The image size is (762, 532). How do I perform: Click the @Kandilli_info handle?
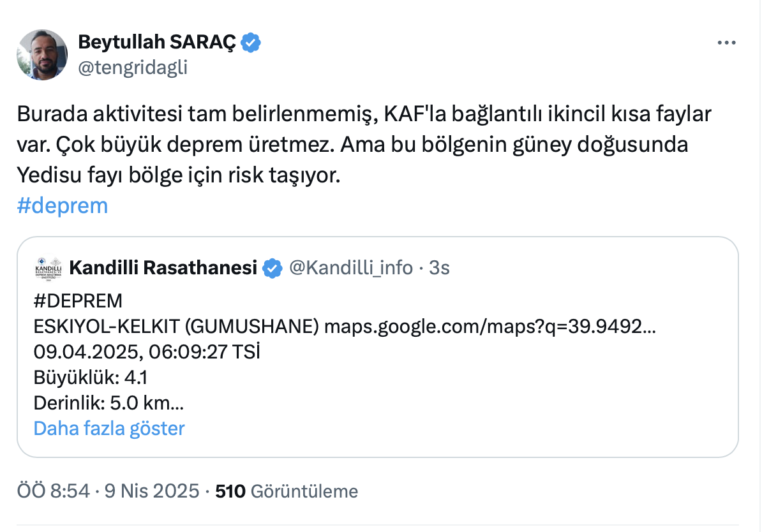[x=351, y=268]
